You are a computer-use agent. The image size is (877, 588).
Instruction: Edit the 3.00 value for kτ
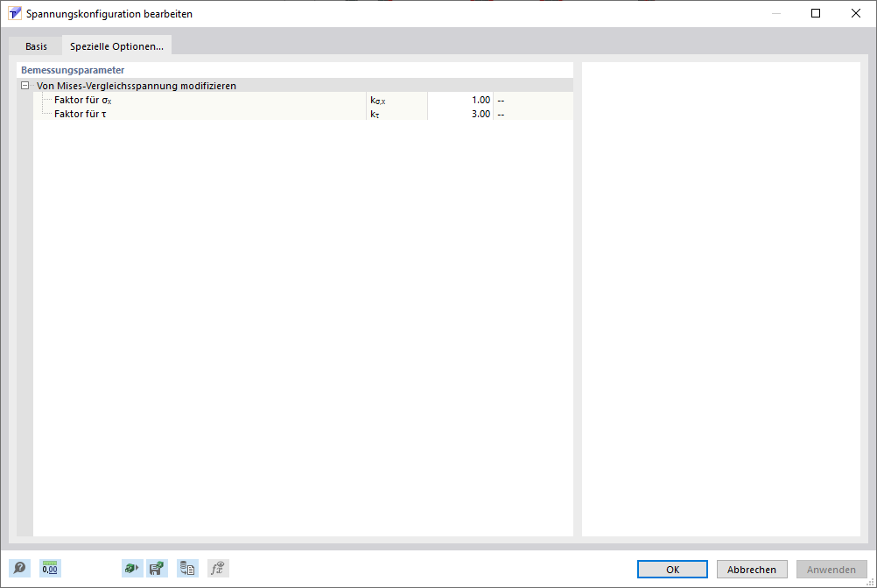(x=460, y=114)
